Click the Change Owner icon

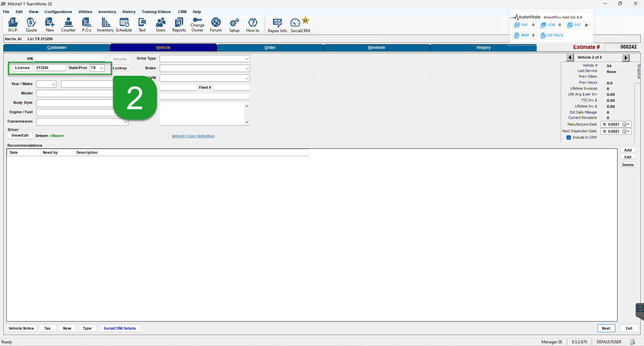point(198,25)
